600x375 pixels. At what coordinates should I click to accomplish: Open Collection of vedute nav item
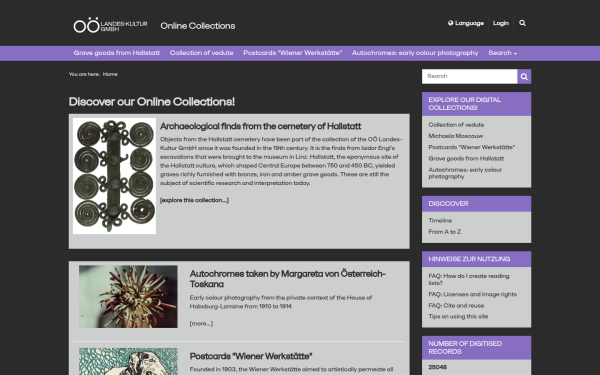tap(201, 53)
